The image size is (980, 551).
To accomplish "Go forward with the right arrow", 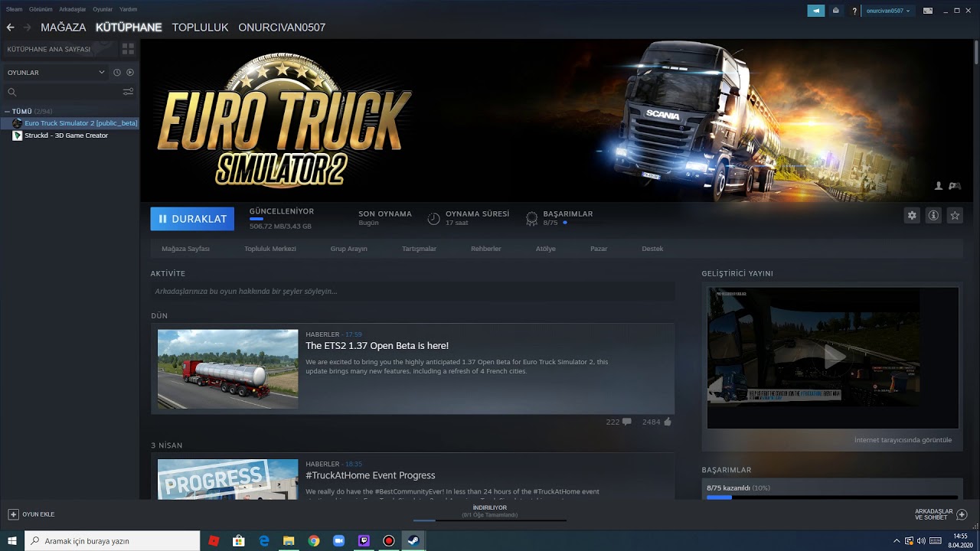I will 27,28.
